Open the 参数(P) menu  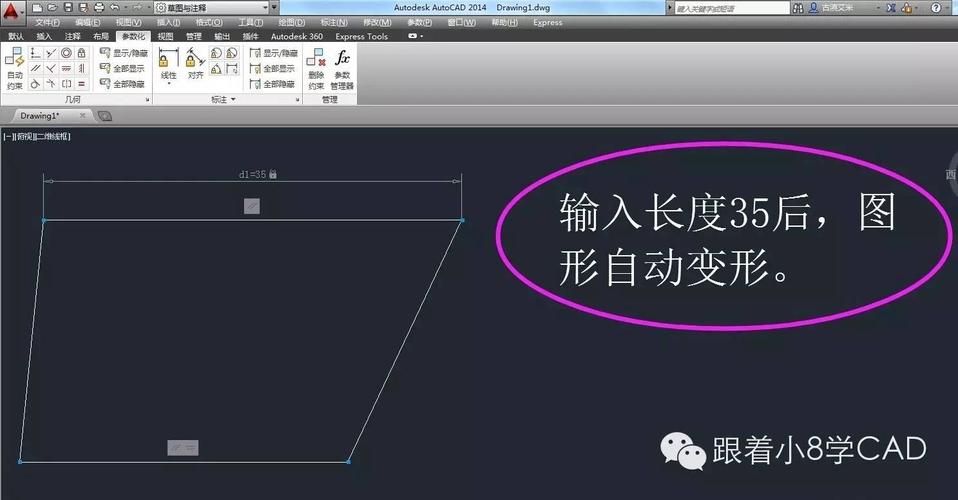(420, 23)
